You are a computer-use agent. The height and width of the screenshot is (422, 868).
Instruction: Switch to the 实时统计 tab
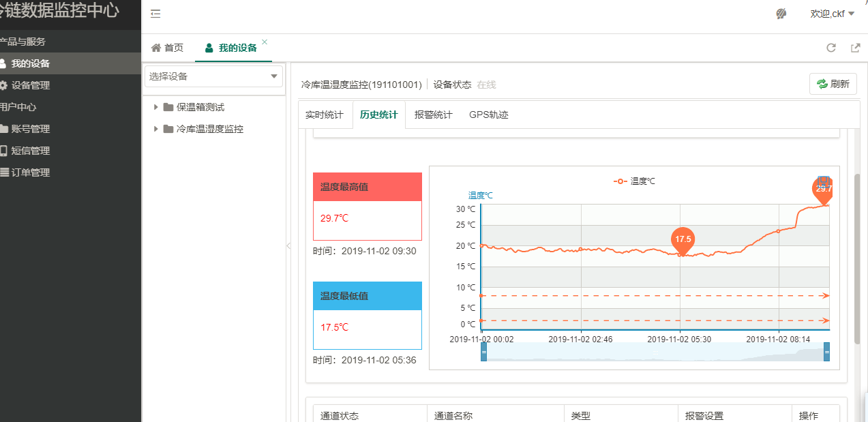pyautogui.click(x=325, y=115)
